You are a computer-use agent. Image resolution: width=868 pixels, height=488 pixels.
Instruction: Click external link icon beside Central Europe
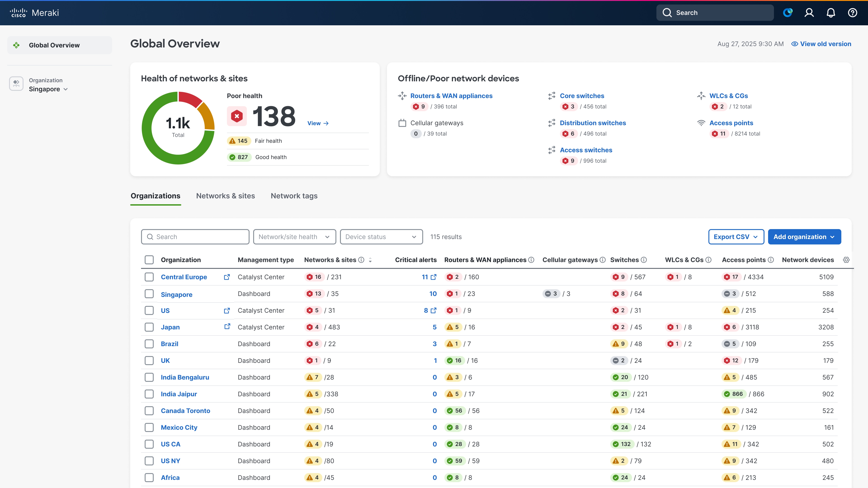coord(227,277)
